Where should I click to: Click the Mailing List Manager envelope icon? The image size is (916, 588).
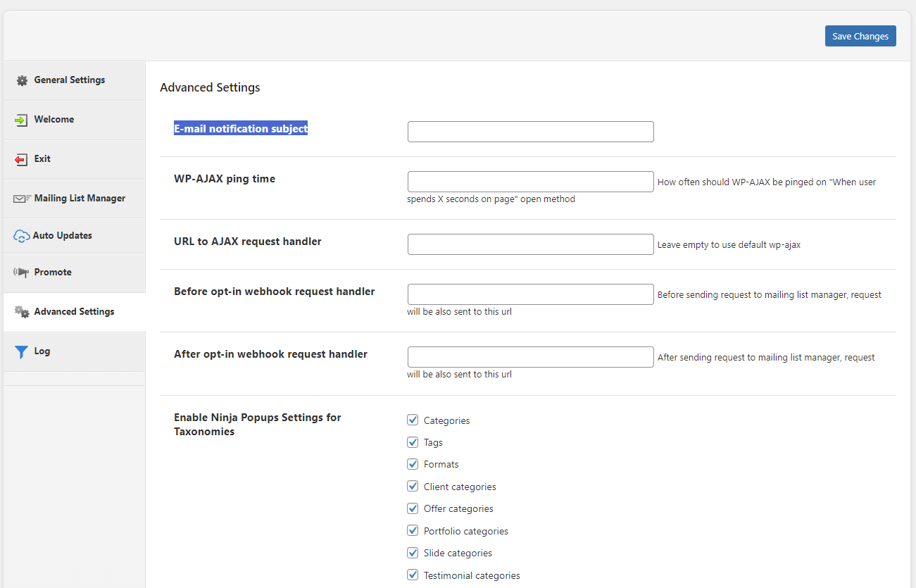tap(22, 199)
